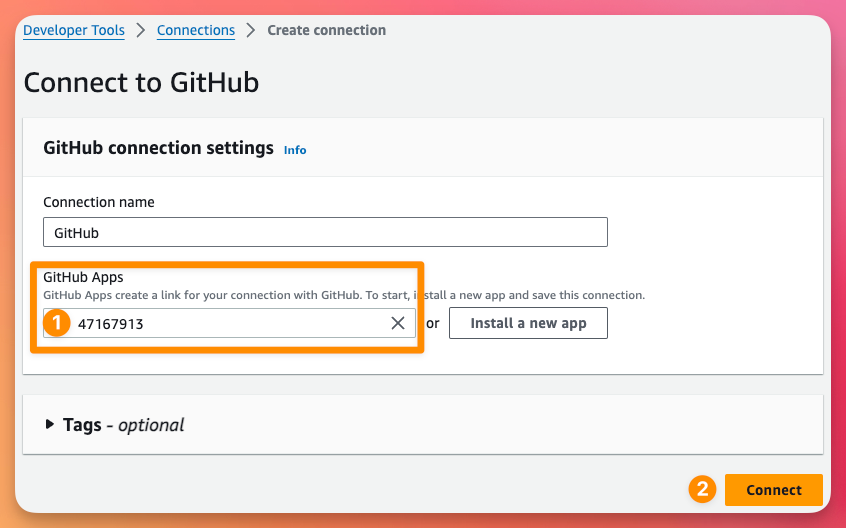Click the orange Connect button
This screenshot has height=528, width=846.
click(x=774, y=490)
